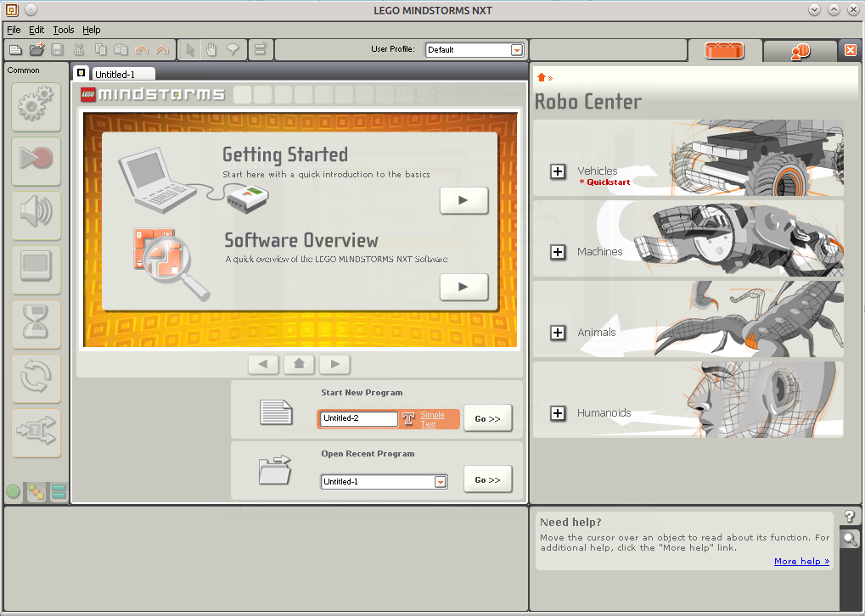Pick the Loop block arrows icon
Screen dimensions: 865x616
point(37,378)
